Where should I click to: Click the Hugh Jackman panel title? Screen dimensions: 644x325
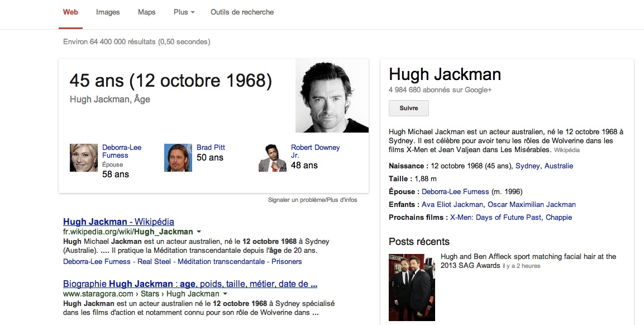point(445,74)
